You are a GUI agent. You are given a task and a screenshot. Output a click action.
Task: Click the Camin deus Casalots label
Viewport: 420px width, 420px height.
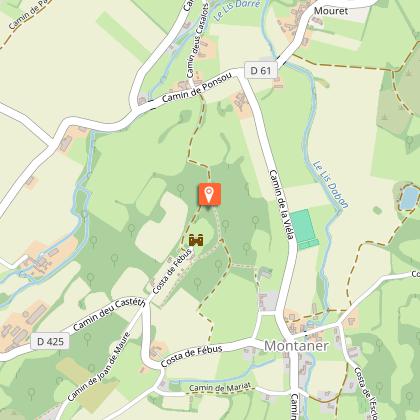tap(197, 41)
